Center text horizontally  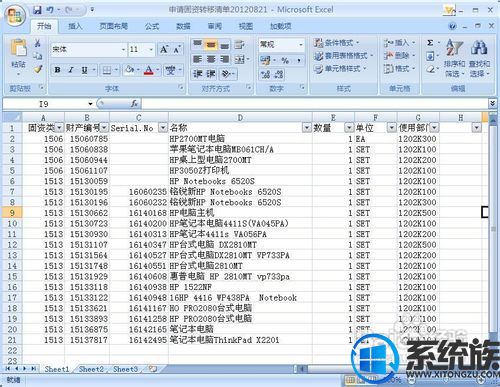(211, 59)
